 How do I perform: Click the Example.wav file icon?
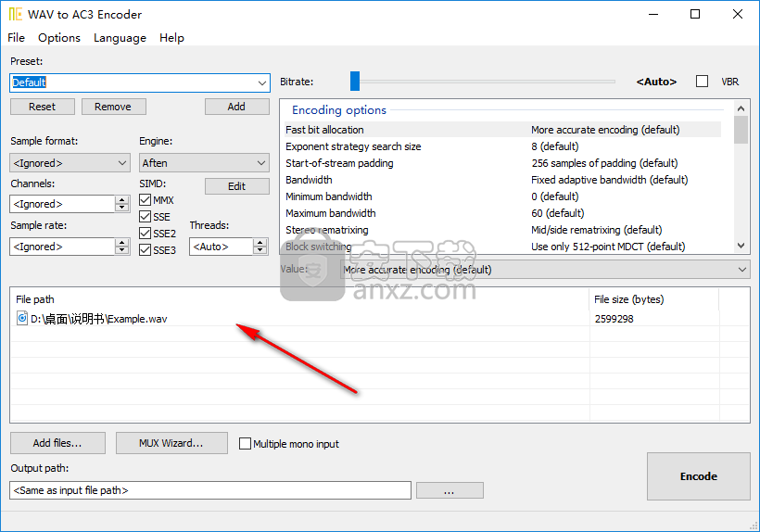[22, 318]
